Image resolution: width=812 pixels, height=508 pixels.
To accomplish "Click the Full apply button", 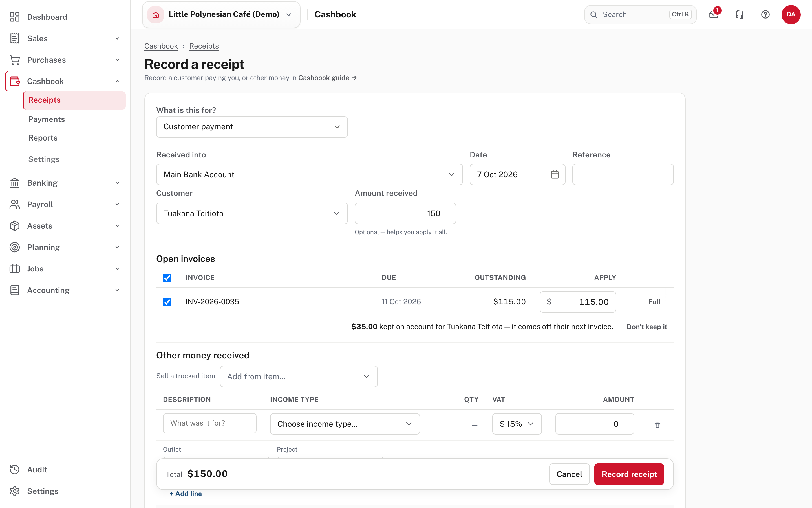I will [654, 302].
